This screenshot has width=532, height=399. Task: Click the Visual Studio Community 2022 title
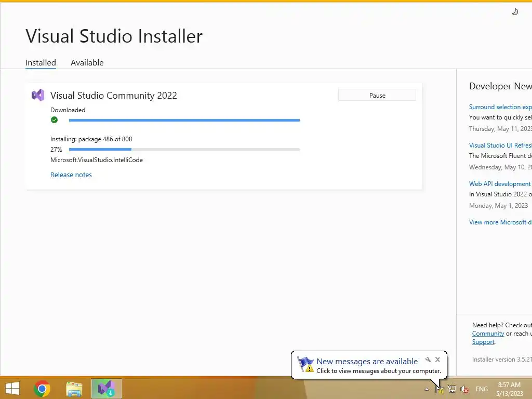tap(114, 96)
